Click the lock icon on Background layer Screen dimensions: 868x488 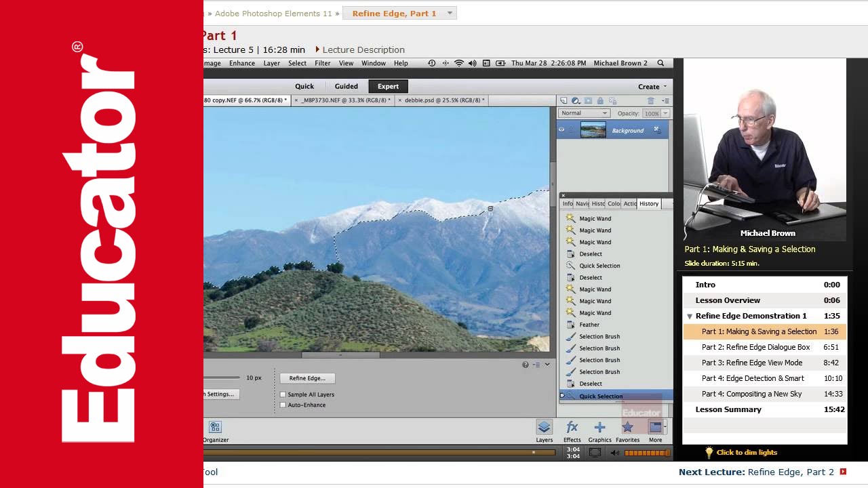(656, 129)
